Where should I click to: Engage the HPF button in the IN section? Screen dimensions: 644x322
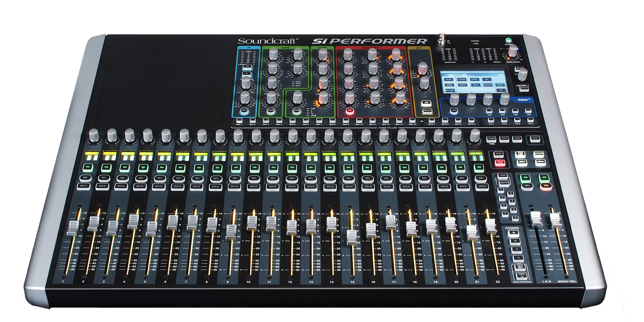click(244, 110)
